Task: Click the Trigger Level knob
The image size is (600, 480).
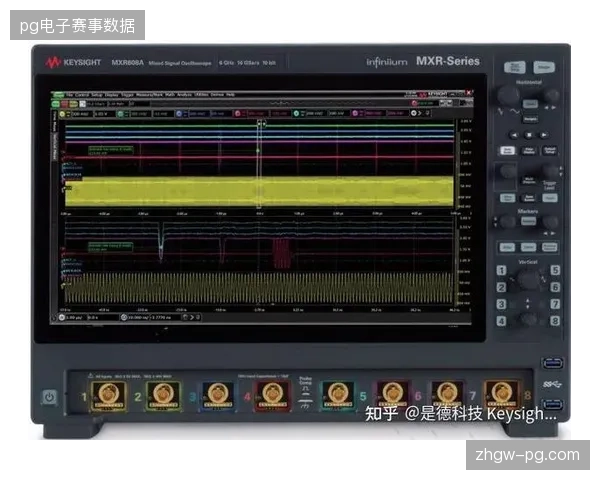Action: pyautogui.click(x=550, y=171)
